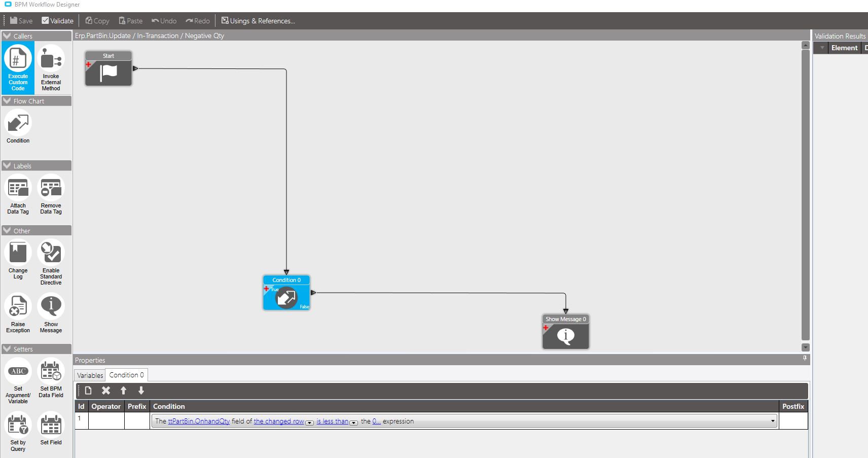The height and width of the screenshot is (458, 868).
Task: Collapse the Flow Chart section
Action: coord(7,101)
